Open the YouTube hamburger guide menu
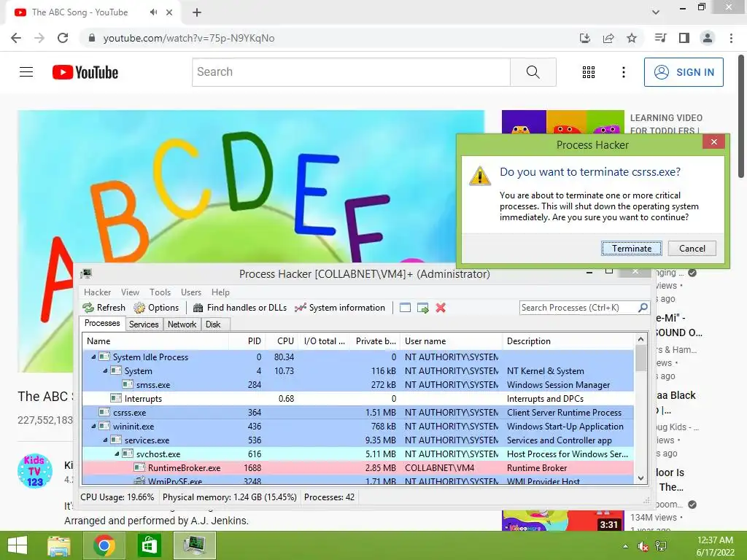The height and width of the screenshot is (560, 747). coord(26,72)
